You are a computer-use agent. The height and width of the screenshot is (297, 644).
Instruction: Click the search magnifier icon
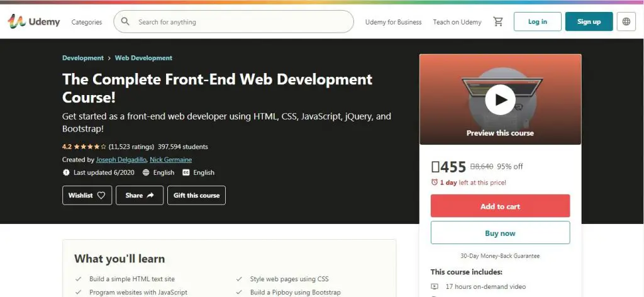click(x=125, y=22)
